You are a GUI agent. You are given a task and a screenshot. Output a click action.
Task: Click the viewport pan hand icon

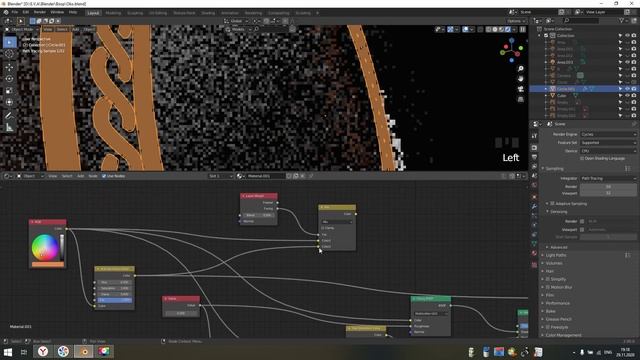(x=520, y=79)
